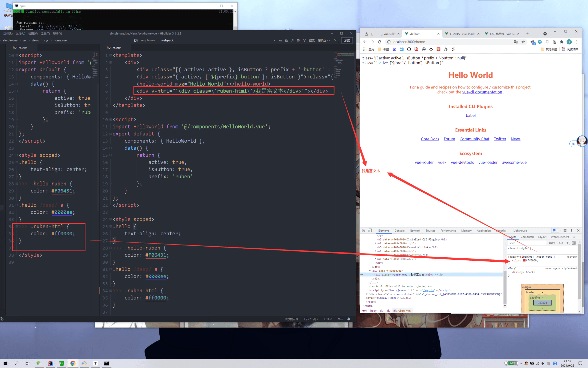Open HBuilder X from the taskbar
588x368 pixels.
[62, 363]
